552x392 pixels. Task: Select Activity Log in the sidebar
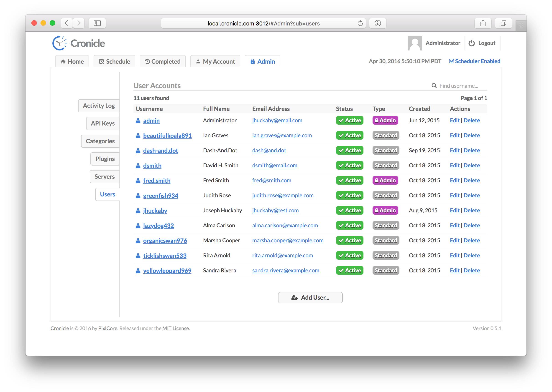point(99,106)
